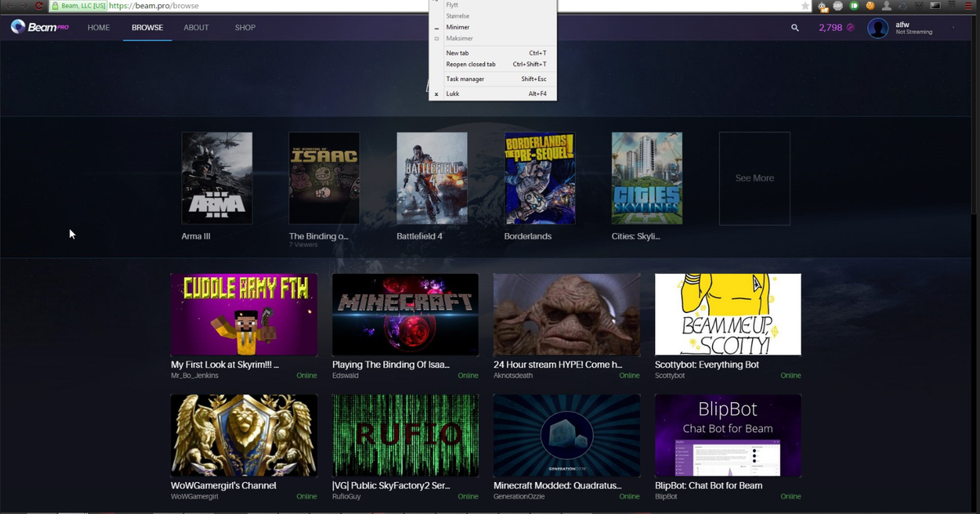Screen dimensions: 980x514
Task: Open the Battlefield 4 game cover
Action: [432, 178]
